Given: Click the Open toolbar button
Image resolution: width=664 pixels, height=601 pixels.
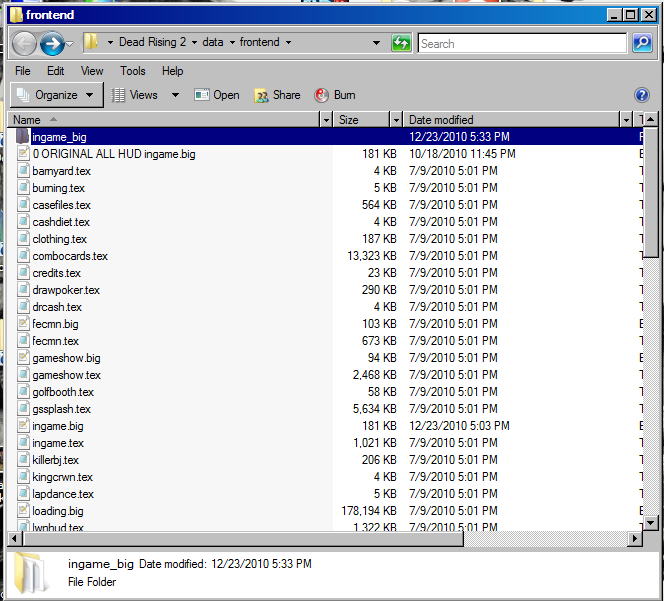Looking at the screenshot, I should (217, 95).
